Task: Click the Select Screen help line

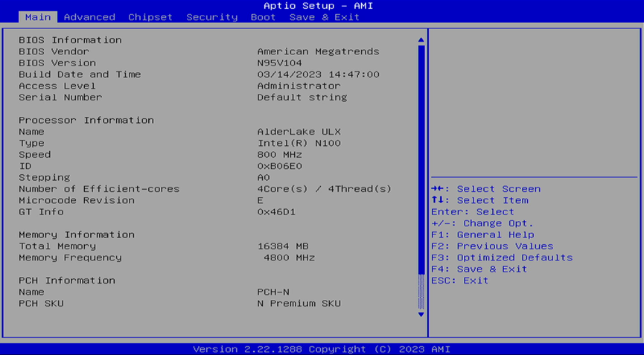Action: tap(486, 189)
